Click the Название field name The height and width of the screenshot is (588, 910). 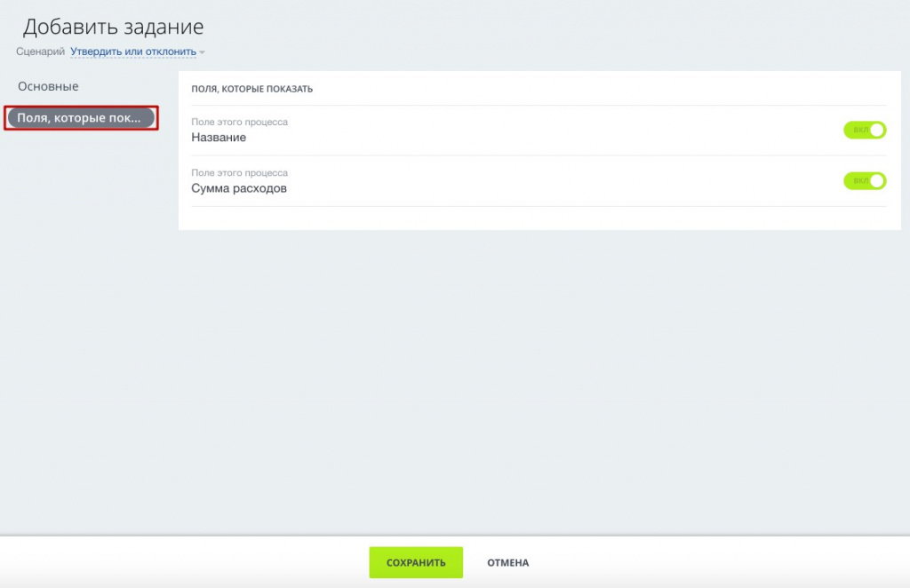pyautogui.click(x=219, y=138)
